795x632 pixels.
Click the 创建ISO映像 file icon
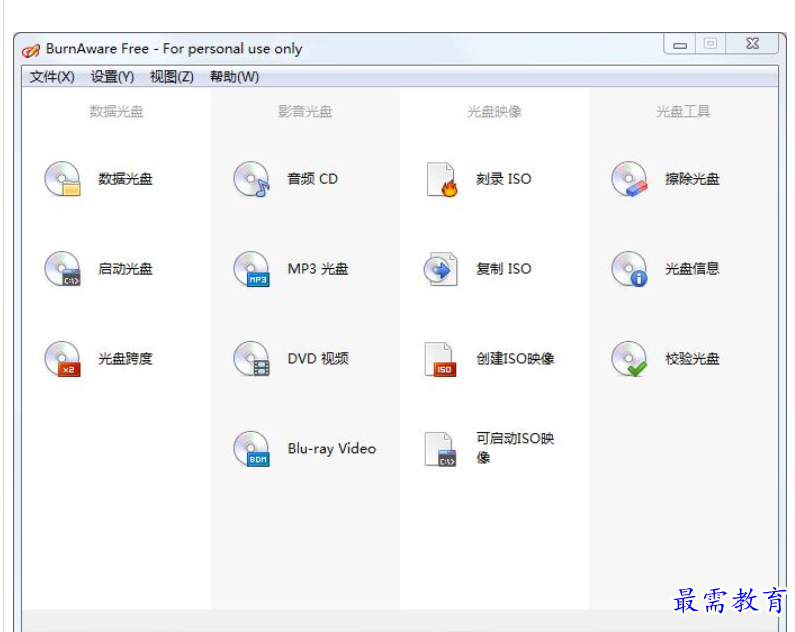(440, 358)
